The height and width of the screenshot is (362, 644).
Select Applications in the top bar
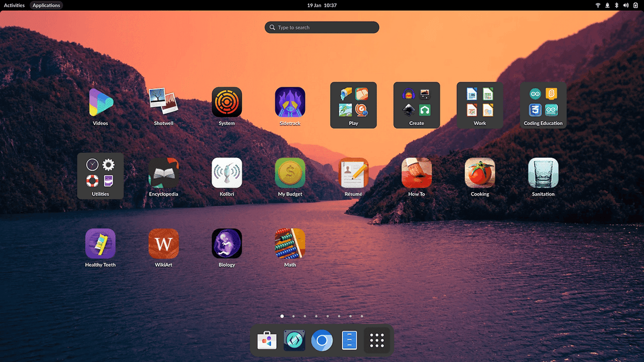click(x=46, y=5)
